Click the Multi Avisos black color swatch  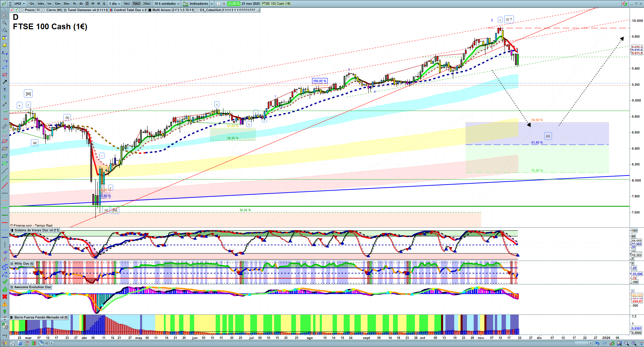pos(150,10)
